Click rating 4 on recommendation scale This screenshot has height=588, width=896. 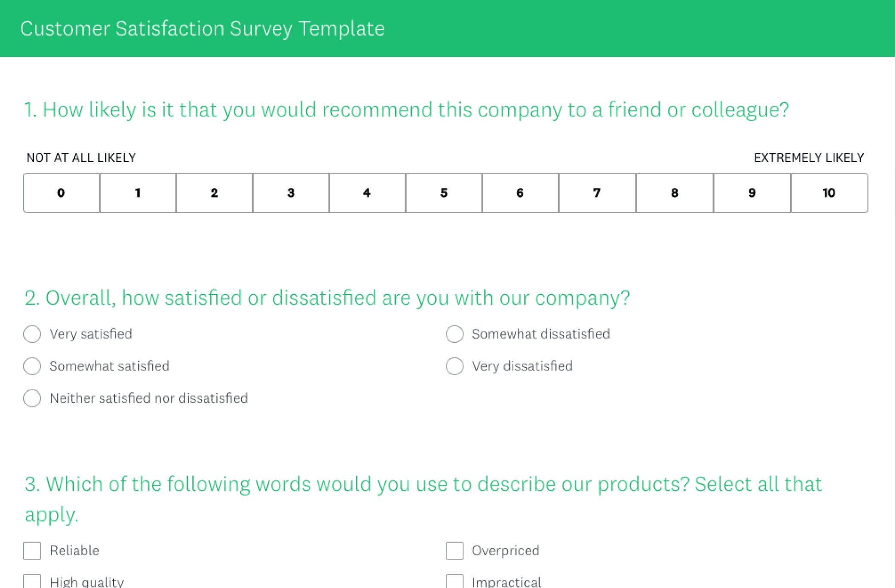click(367, 193)
